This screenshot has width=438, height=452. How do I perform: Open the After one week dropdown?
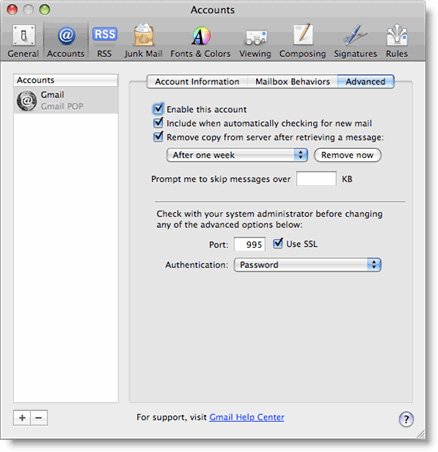pyautogui.click(x=237, y=155)
